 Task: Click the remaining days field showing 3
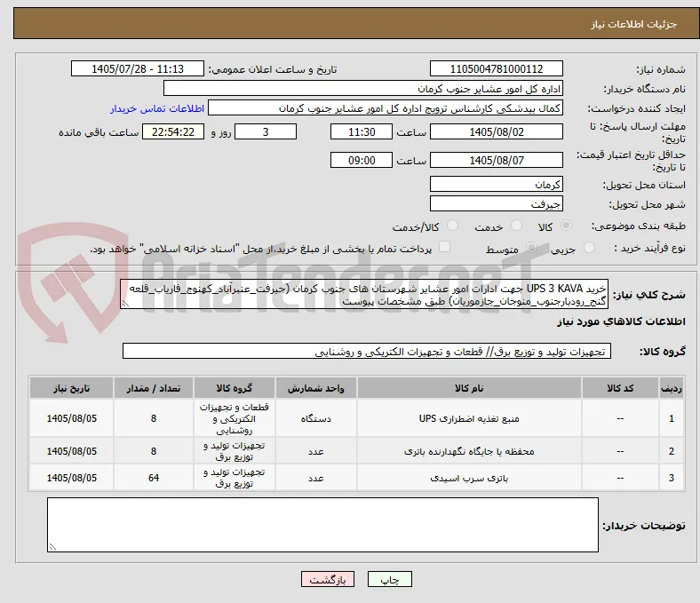point(266,131)
